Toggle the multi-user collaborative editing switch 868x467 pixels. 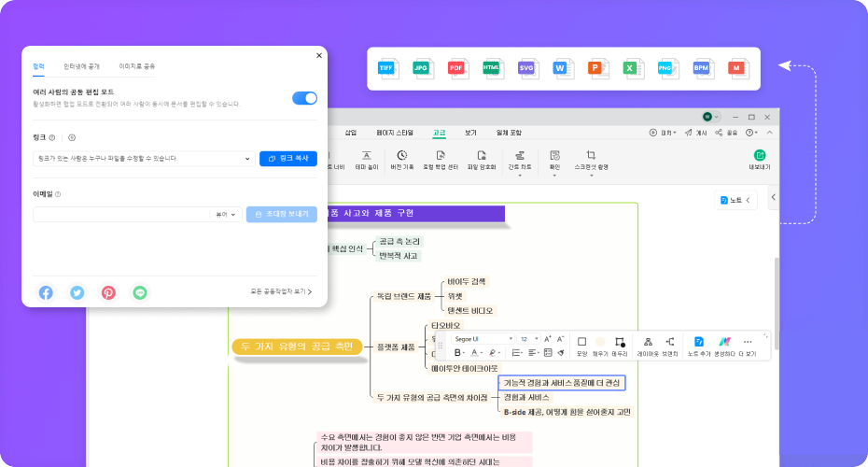(x=304, y=98)
